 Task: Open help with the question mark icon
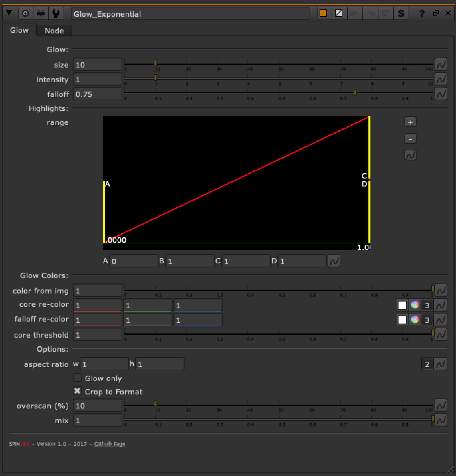click(422, 14)
